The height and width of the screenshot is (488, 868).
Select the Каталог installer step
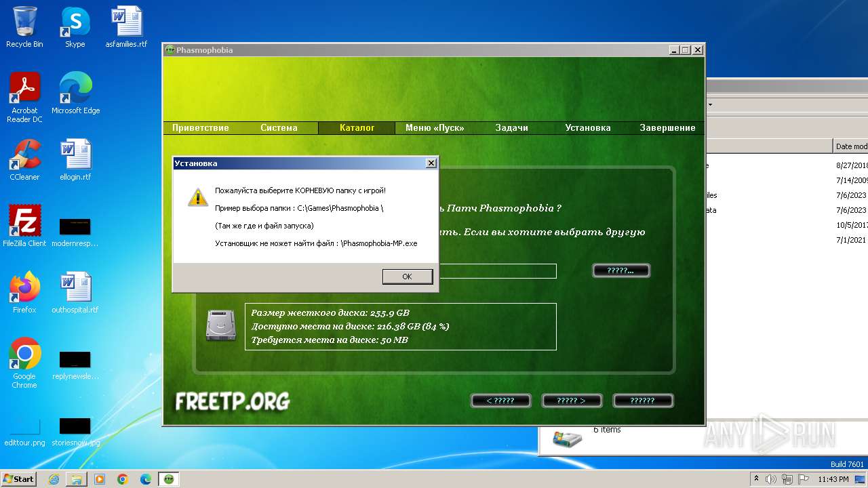357,127
